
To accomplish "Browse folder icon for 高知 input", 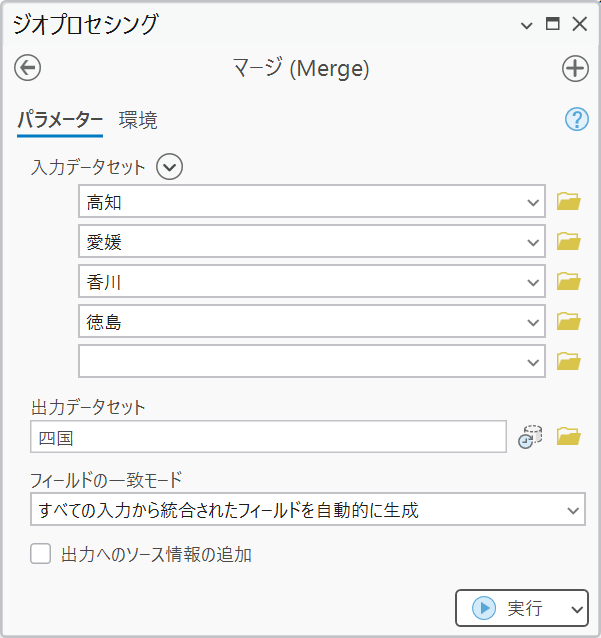I will pyautogui.click(x=569, y=202).
